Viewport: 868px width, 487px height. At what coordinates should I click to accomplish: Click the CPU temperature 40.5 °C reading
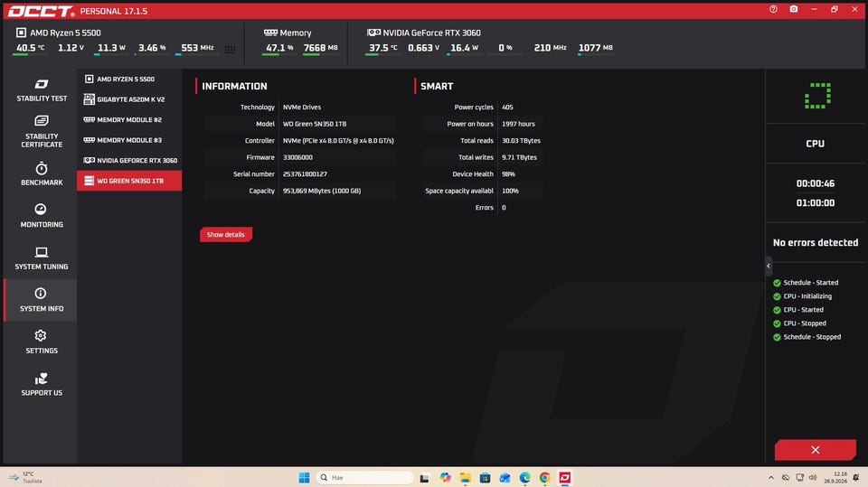pyautogui.click(x=30, y=48)
